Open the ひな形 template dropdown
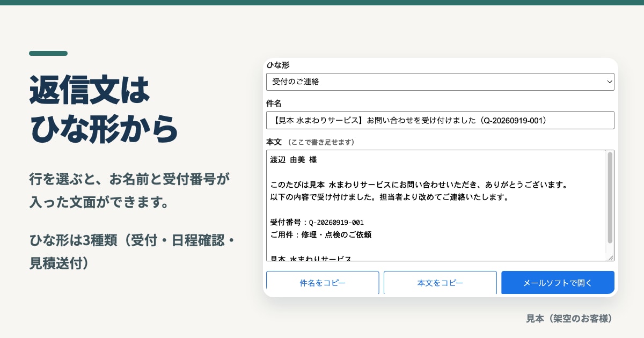 pyautogui.click(x=440, y=82)
